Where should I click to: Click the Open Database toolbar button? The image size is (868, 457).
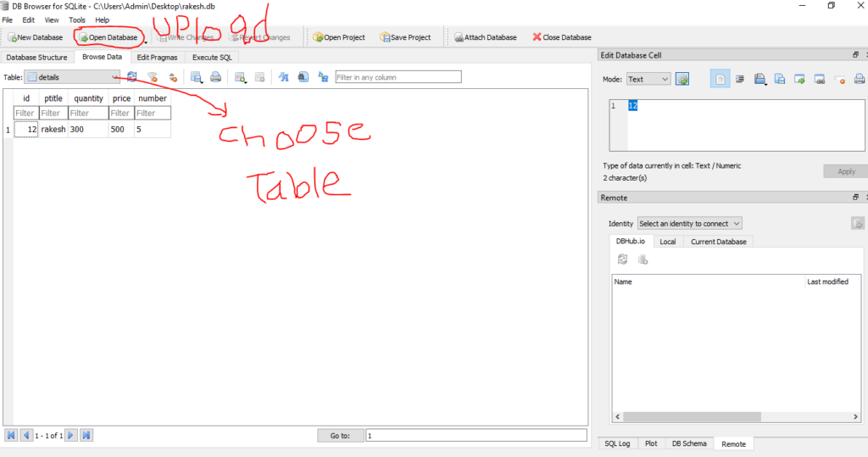coord(108,37)
